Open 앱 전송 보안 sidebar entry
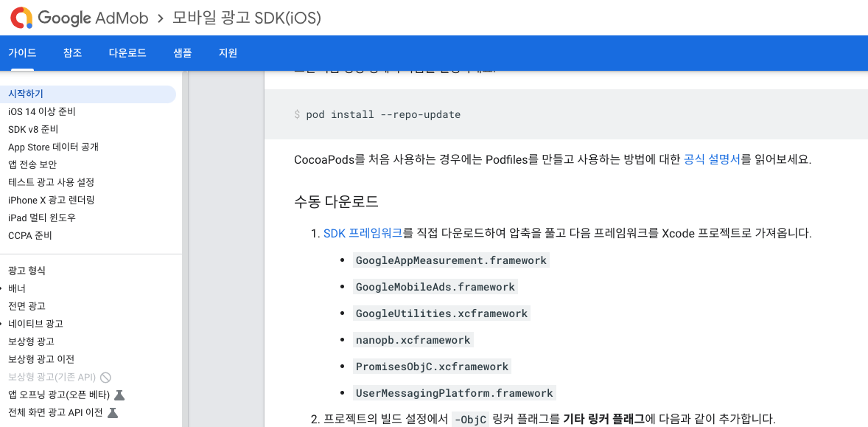The image size is (868, 427). pos(32,164)
